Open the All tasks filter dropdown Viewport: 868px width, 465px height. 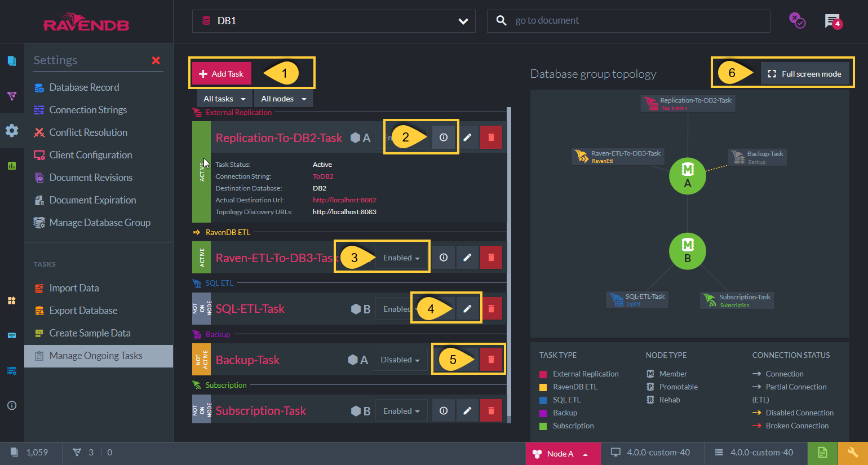click(x=224, y=99)
